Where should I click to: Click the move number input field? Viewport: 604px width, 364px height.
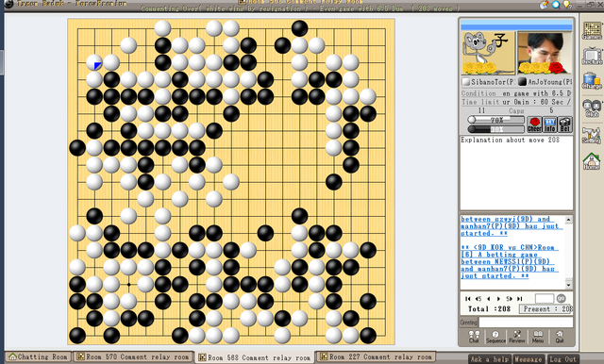pos(545,298)
